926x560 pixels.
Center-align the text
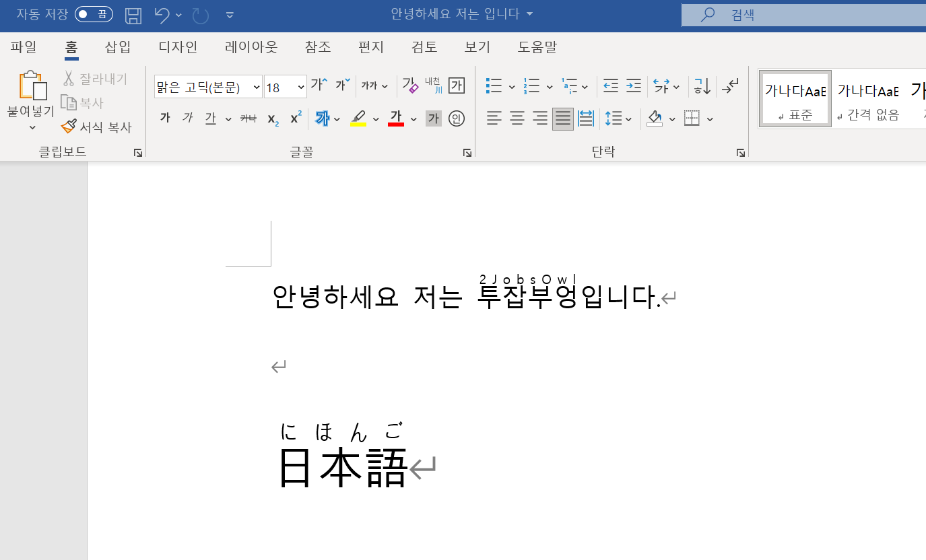517,118
